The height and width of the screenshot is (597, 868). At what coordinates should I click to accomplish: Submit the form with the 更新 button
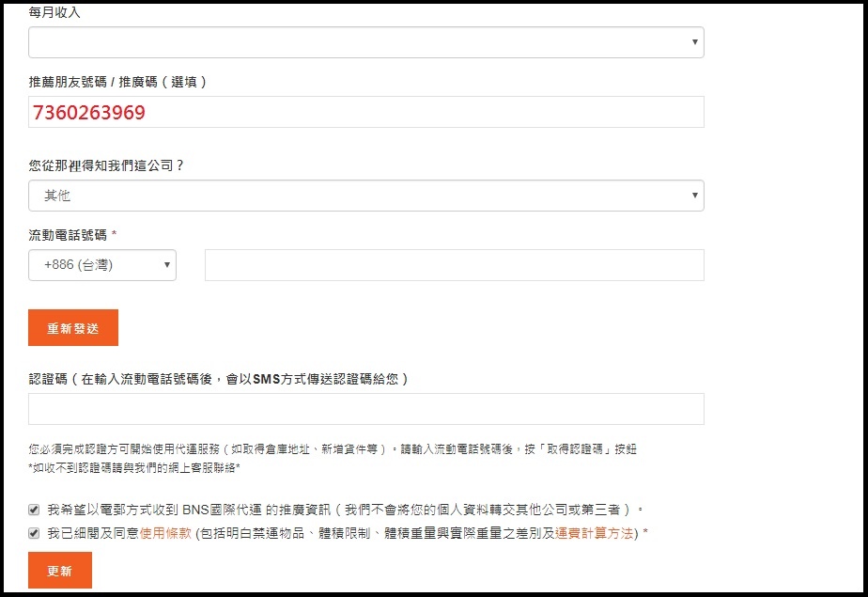click(60, 571)
